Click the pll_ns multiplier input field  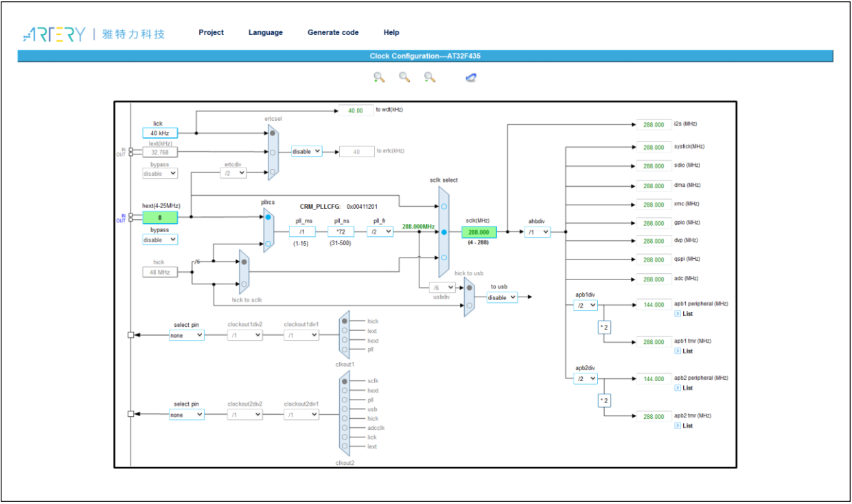(x=341, y=232)
